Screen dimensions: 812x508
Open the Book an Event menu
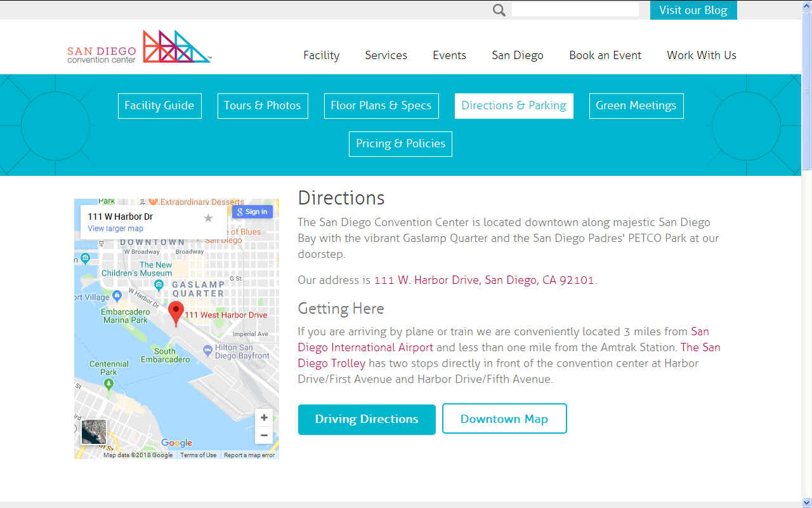coord(605,55)
